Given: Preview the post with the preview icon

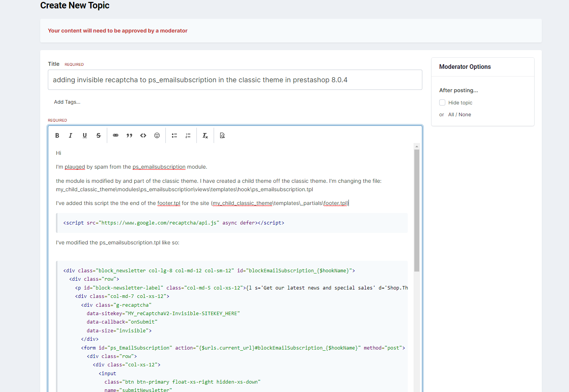Looking at the screenshot, I should click(222, 135).
